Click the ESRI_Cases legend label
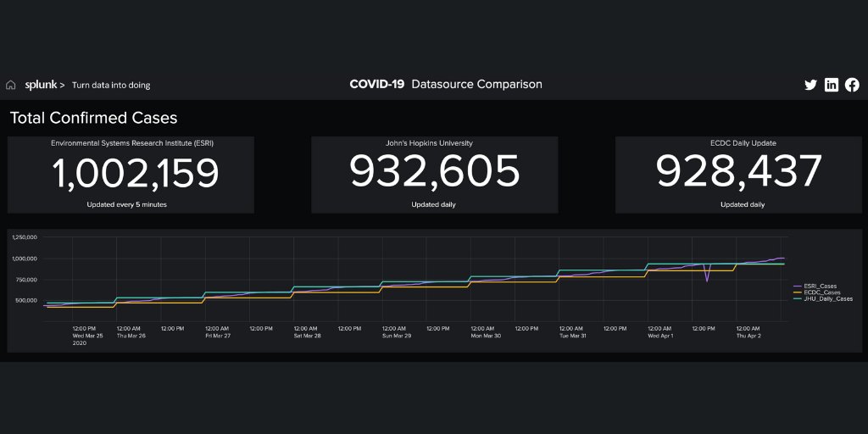The width and height of the screenshot is (868, 434). point(820,287)
